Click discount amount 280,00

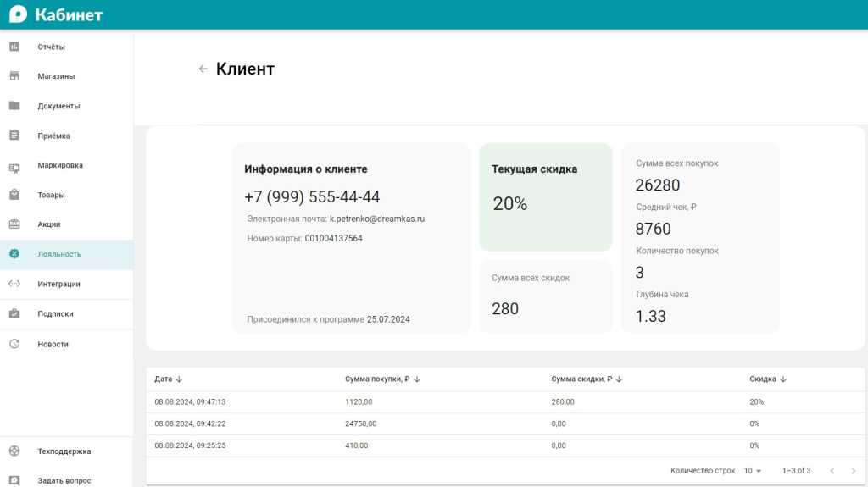563,401
